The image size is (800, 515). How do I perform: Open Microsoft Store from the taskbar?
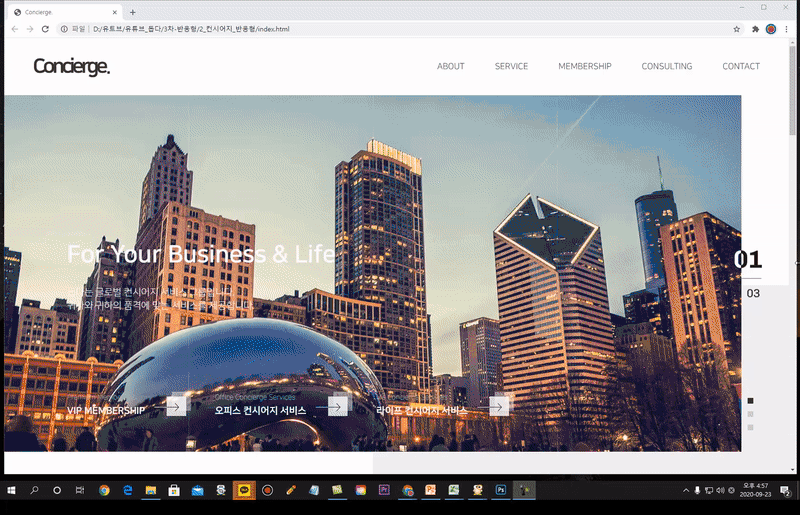pos(174,491)
